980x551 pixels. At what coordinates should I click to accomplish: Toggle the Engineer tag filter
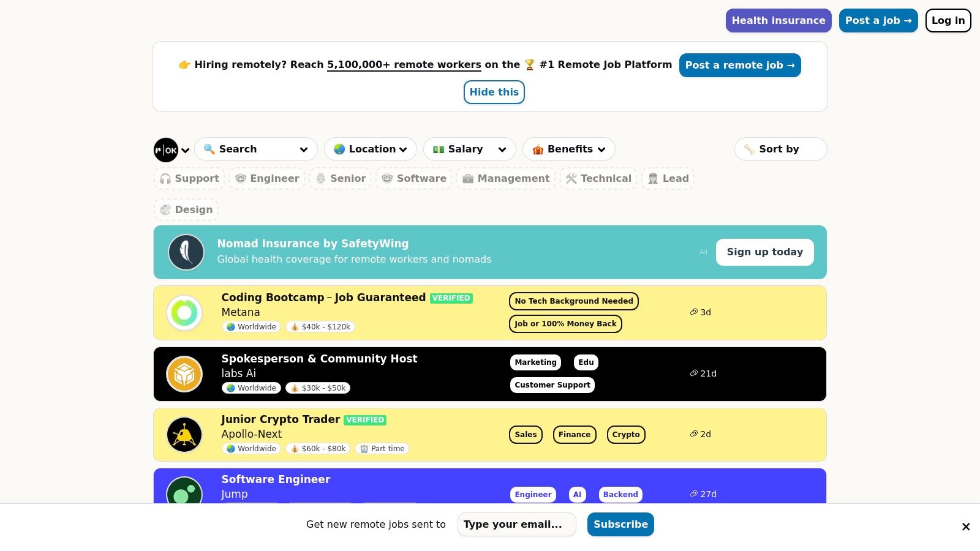[x=267, y=179]
